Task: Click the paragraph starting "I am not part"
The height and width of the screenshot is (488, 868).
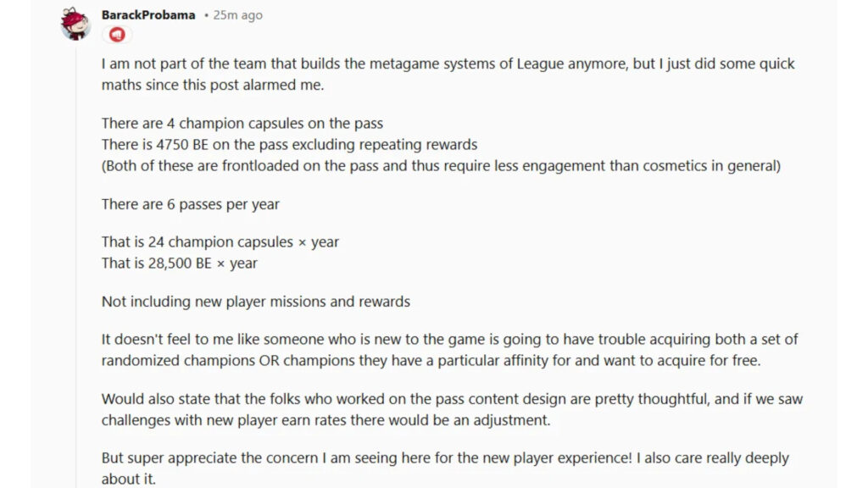Action: [448, 64]
